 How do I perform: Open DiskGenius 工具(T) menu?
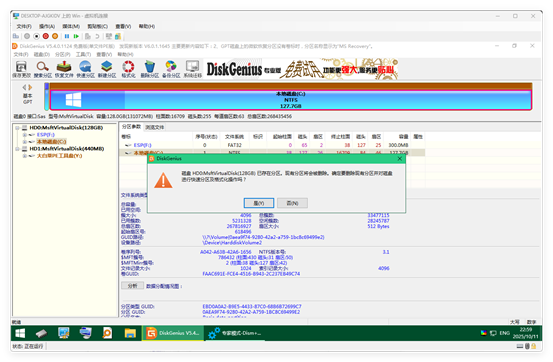point(83,54)
